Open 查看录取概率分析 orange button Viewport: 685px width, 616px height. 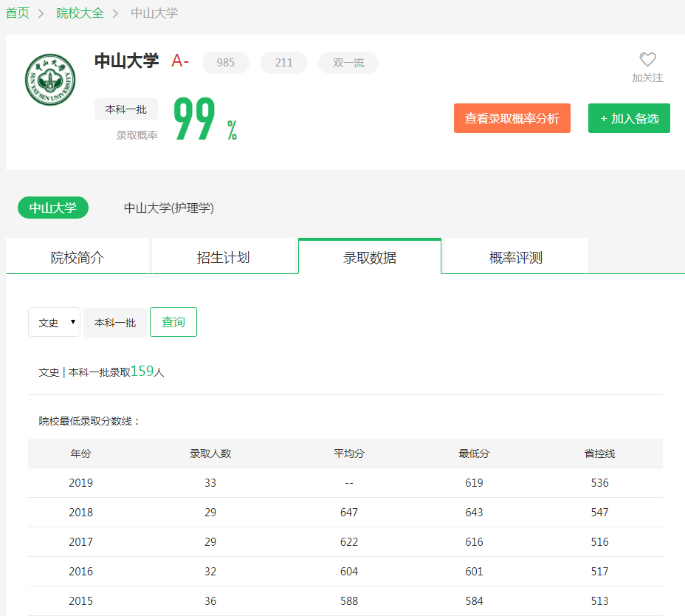(x=512, y=118)
